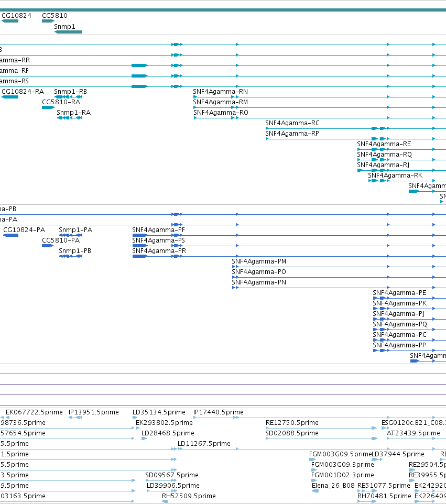The width and height of the screenshot is (446, 504).
Task: Click the LD39906.5prime EST label
Action: 173,486
